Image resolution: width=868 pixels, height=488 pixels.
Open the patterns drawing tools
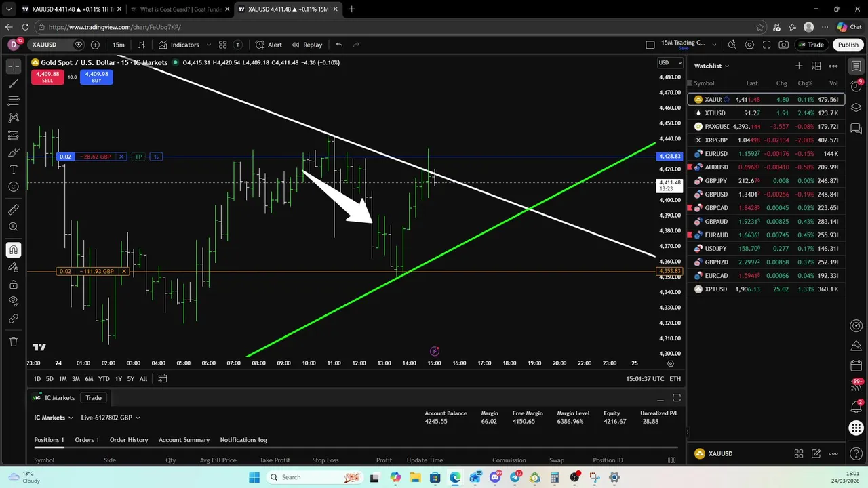coord(14,118)
